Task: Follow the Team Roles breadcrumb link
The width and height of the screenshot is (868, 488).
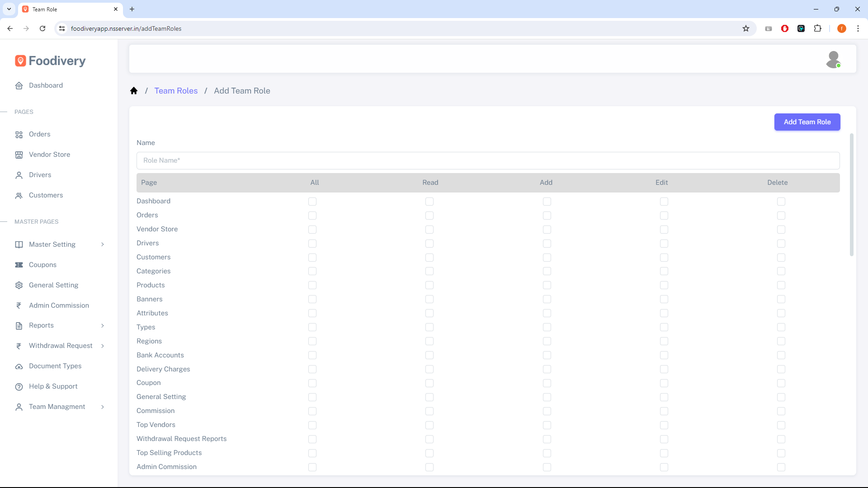Action: pyautogui.click(x=176, y=91)
